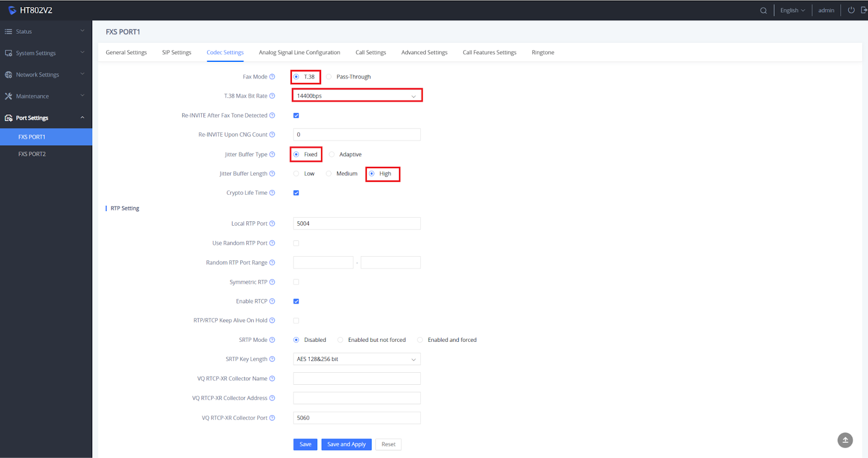
Task: Uncheck Enable RTCP checkbox
Action: coord(296,301)
